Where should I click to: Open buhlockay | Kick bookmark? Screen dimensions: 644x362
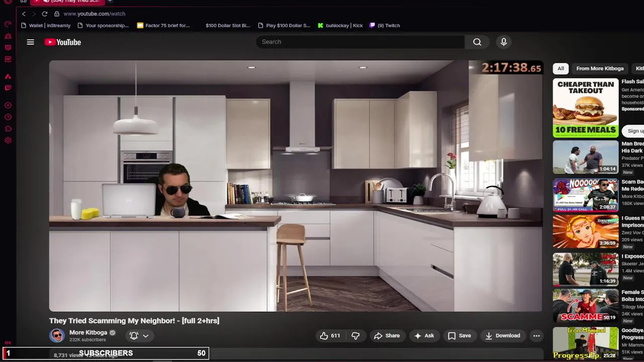point(340,25)
